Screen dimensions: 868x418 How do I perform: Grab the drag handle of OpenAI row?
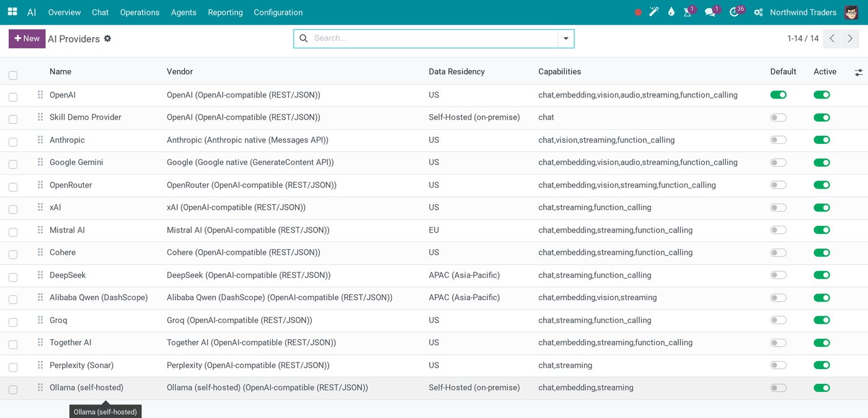tap(40, 95)
